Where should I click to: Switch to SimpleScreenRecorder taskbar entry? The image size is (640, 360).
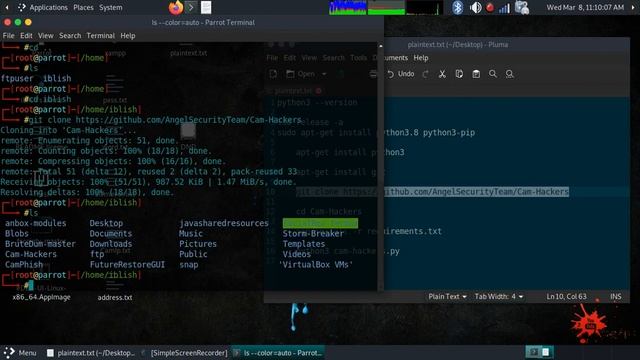[x=184, y=353]
